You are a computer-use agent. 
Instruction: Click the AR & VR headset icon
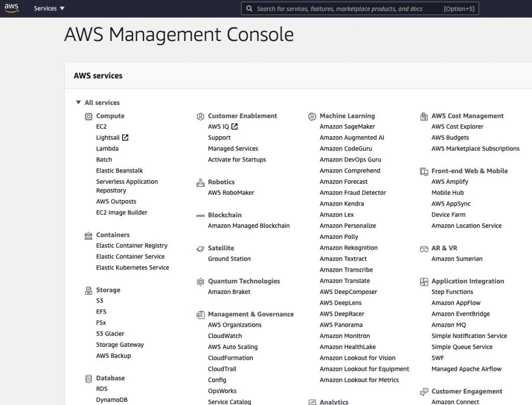(x=424, y=249)
